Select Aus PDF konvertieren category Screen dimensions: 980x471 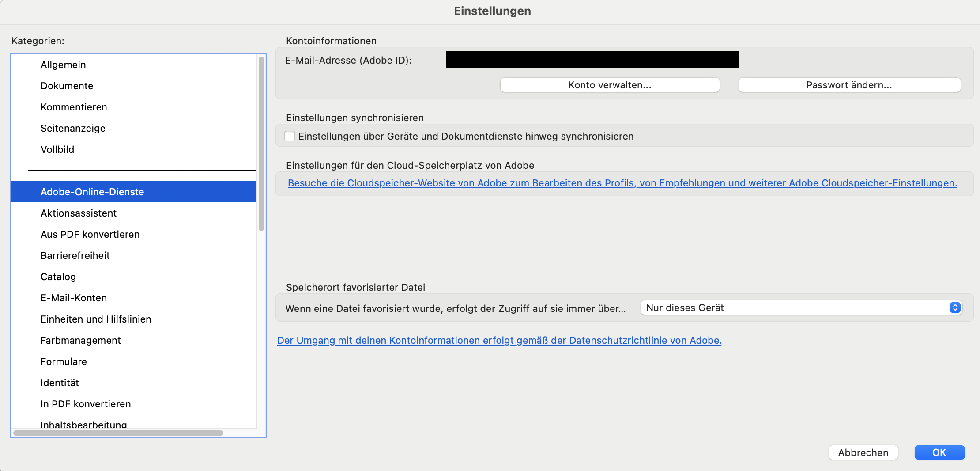[133, 234]
